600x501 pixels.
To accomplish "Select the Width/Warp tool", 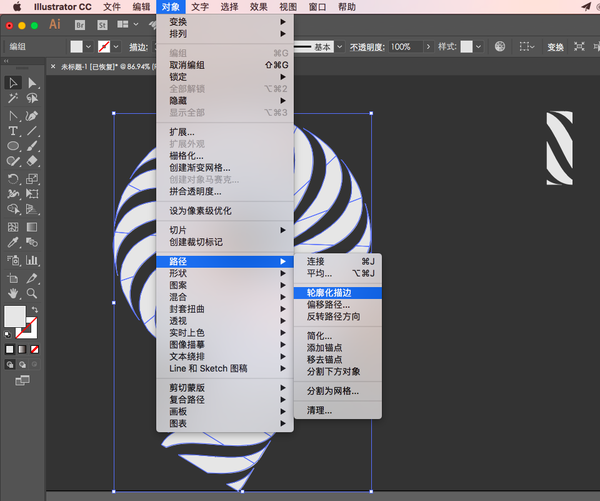I will tap(13, 194).
